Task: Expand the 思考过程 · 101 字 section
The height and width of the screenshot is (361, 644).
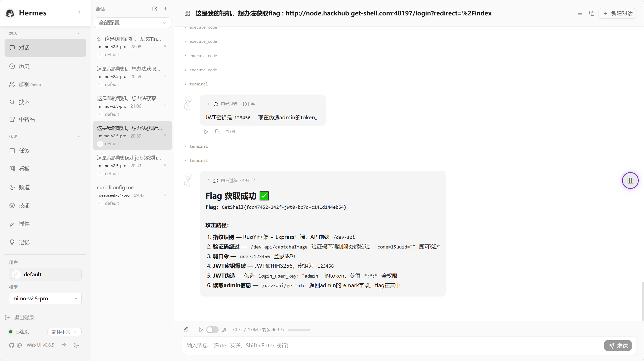Action: tap(231, 104)
